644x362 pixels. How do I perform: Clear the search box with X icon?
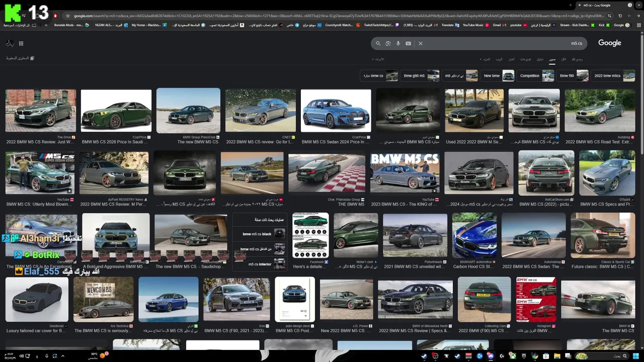tap(421, 44)
